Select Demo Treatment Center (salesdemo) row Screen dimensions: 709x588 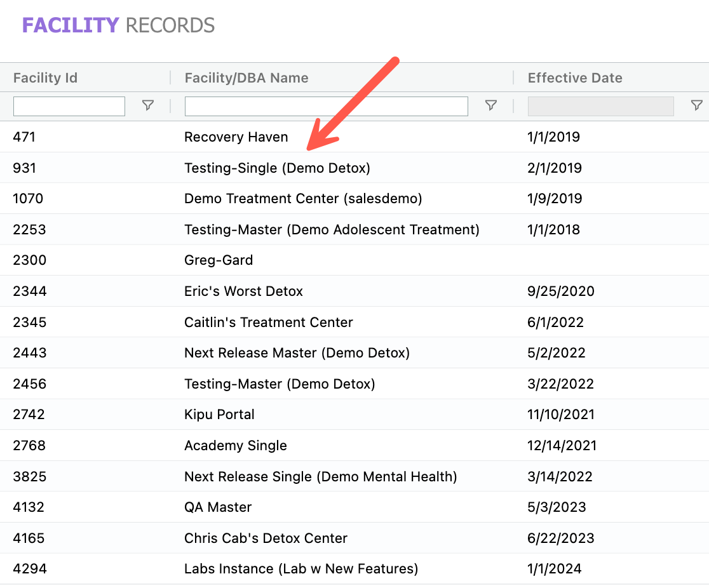pos(303,199)
